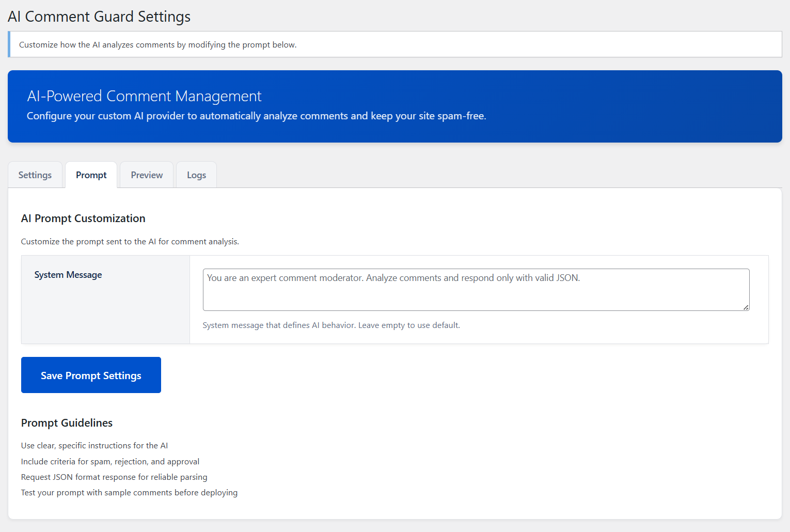Viewport: 790px width, 532px height.
Task: Click the guideline about clear, specific instructions
Action: pos(94,446)
